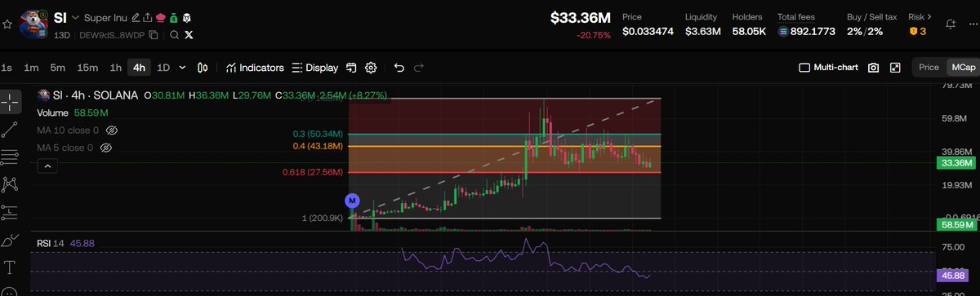The height and width of the screenshot is (296, 980).
Task: Add price alert with bell icon
Action: click(x=951, y=25)
